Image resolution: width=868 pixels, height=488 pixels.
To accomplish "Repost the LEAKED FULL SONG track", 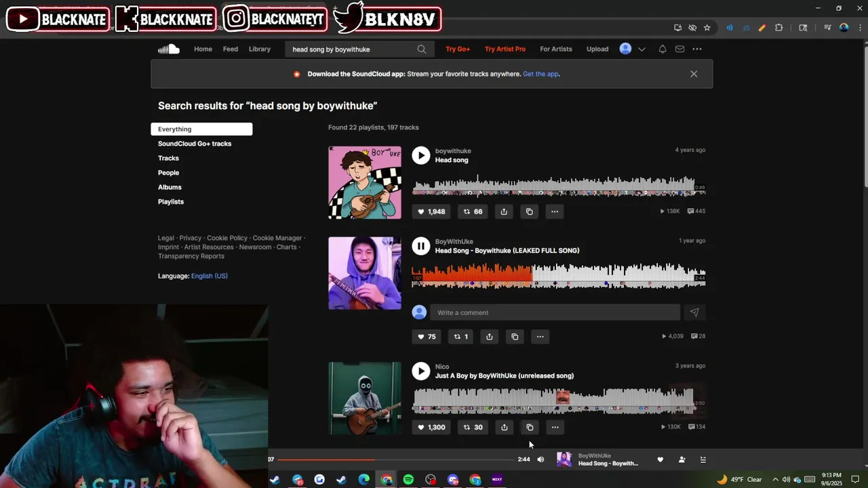I will tap(461, 336).
